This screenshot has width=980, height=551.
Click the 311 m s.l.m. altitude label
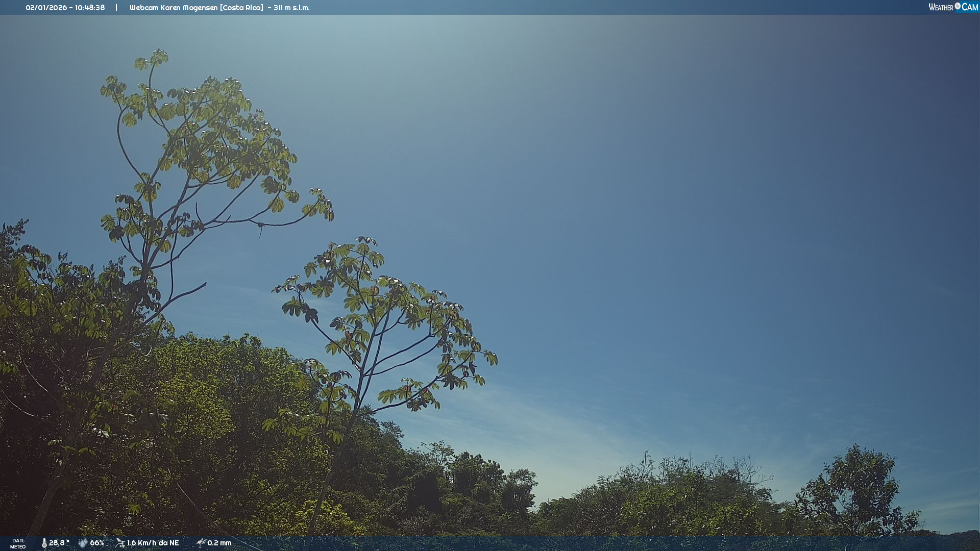tap(291, 8)
